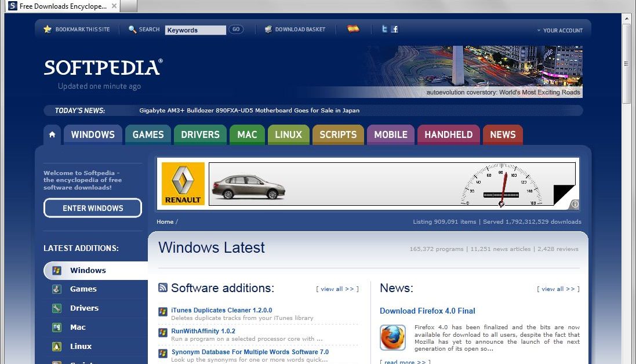This screenshot has width=636, height=364.
Task: Click the Firefox logo thumbnail
Action: [x=392, y=337]
